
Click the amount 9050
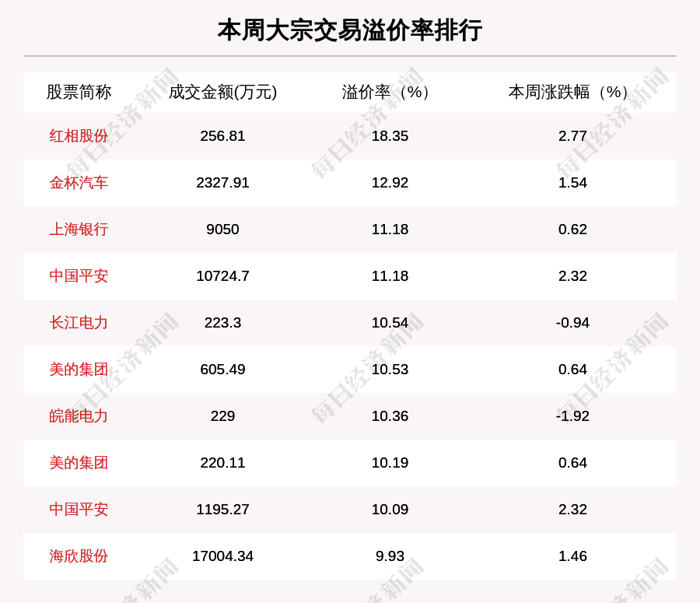click(222, 229)
